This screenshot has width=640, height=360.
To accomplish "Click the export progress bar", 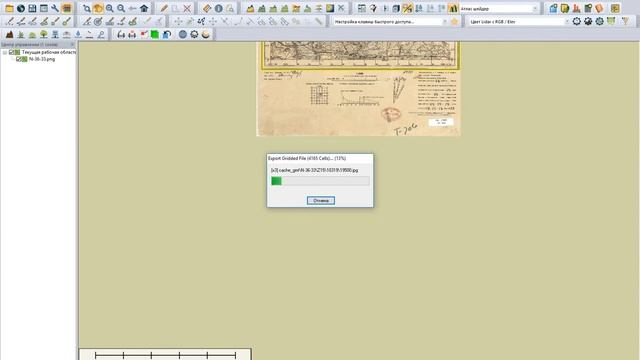I will pyautogui.click(x=320, y=181).
